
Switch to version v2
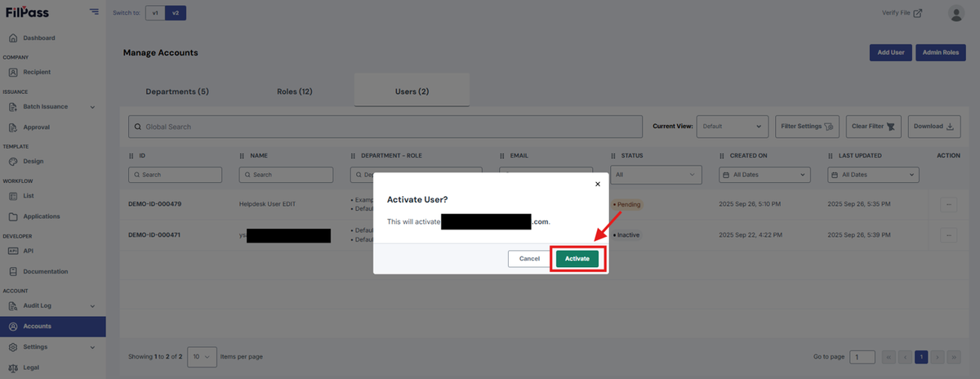tap(174, 13)
